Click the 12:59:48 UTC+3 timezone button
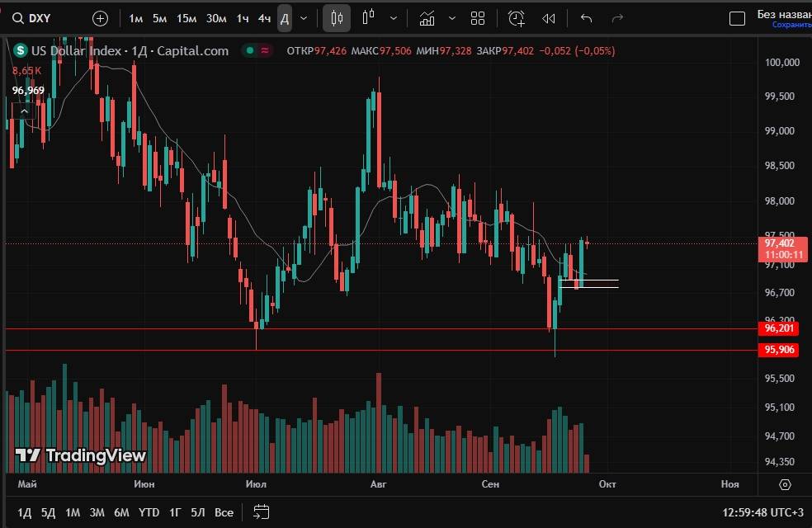The width and height of the screenshot is (812, 528). [x=762, y=512]
